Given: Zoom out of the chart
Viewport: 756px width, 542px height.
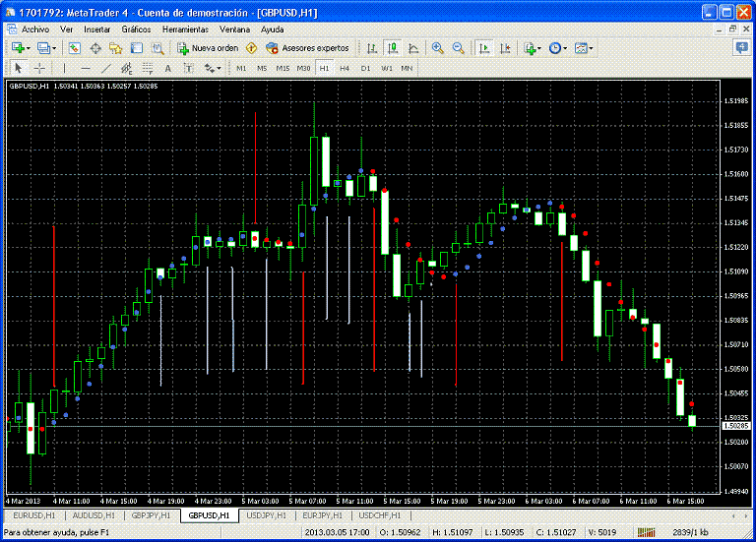Looking at the screenshot, I should 458,47.
